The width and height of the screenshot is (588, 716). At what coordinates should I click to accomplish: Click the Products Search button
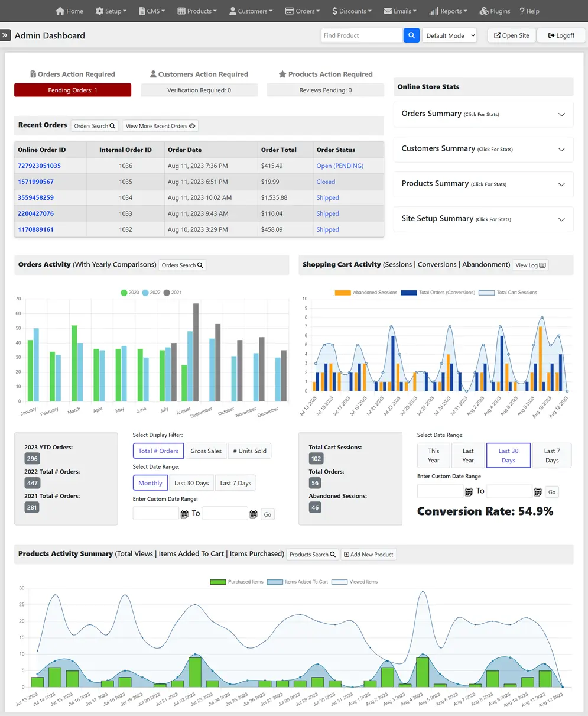click(313, 555)
